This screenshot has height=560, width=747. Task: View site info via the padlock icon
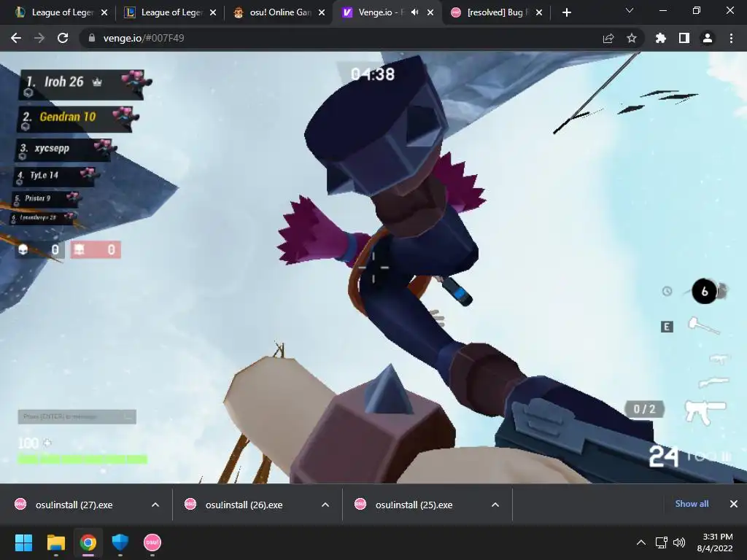(92, 38)
